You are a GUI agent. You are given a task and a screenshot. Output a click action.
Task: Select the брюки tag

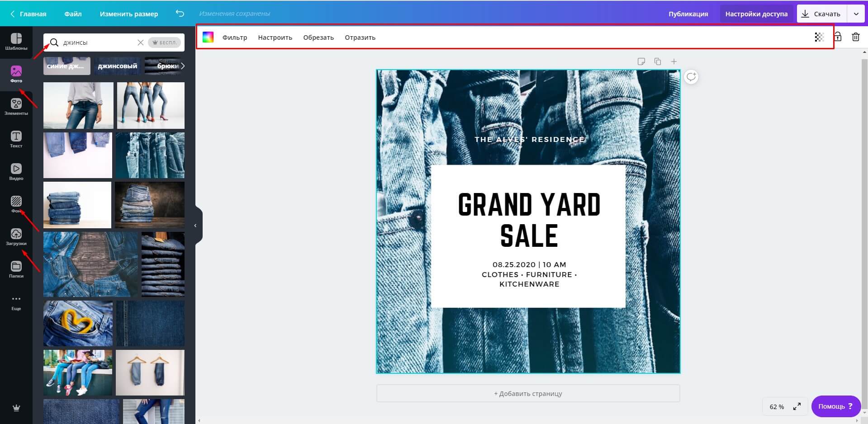(x=165, y=66)
